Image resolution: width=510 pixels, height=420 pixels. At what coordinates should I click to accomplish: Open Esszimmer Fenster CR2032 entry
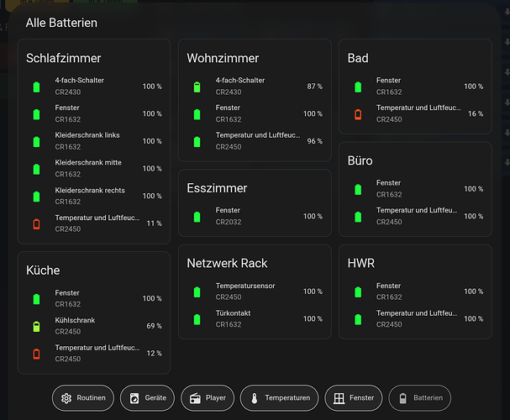(255, 216)
